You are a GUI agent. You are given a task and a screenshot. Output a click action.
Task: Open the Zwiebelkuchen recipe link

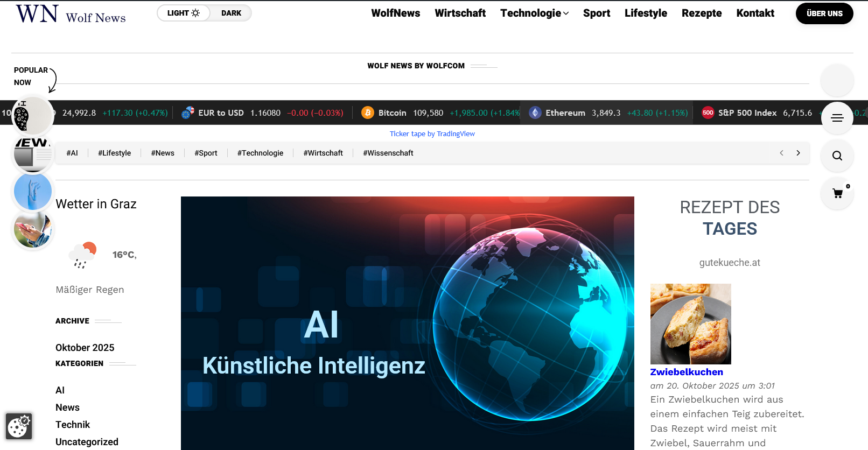point(686,372)
